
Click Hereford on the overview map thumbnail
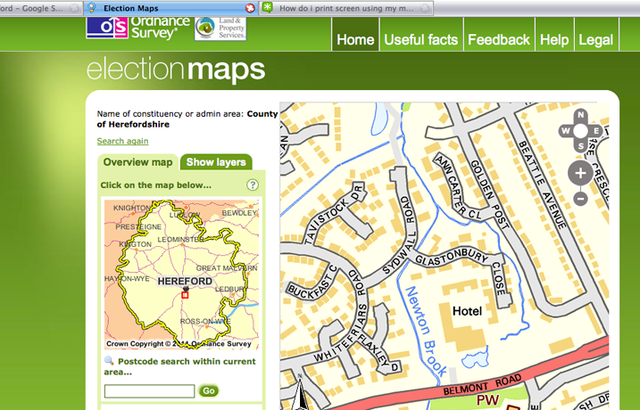182,283
